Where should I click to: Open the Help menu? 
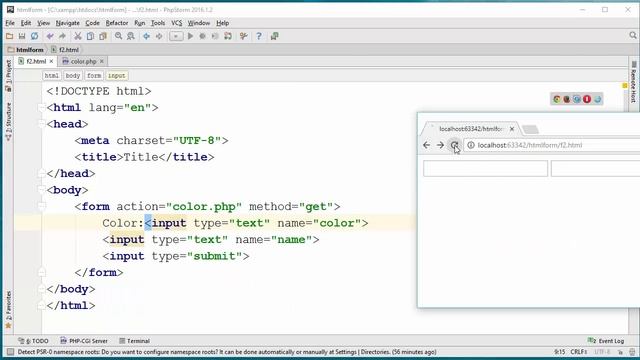point(222,23)
